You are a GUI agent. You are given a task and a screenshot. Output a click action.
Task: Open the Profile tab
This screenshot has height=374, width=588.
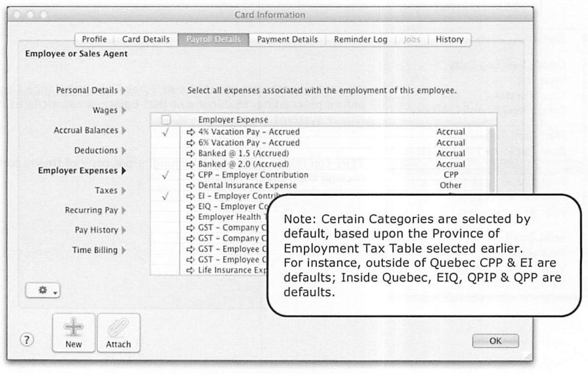point(94,39)
